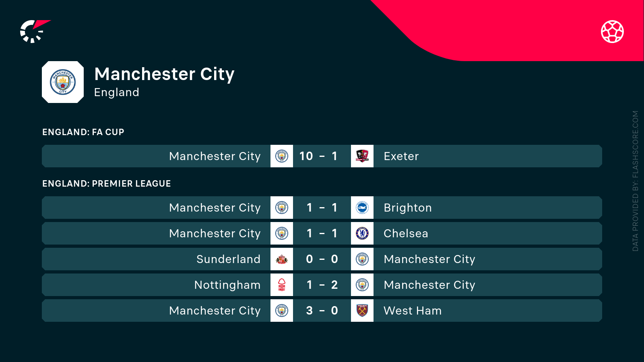The image size is (644, 362).
Task: Click Manchester City crest in the Exeter row
Action: [282, 156]
